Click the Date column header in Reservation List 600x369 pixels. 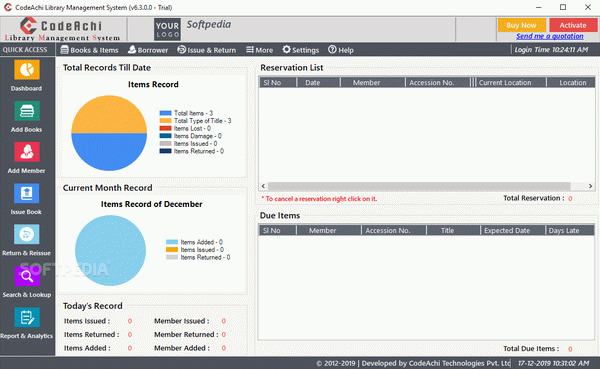pyautogui.click(x=318, y=83)
